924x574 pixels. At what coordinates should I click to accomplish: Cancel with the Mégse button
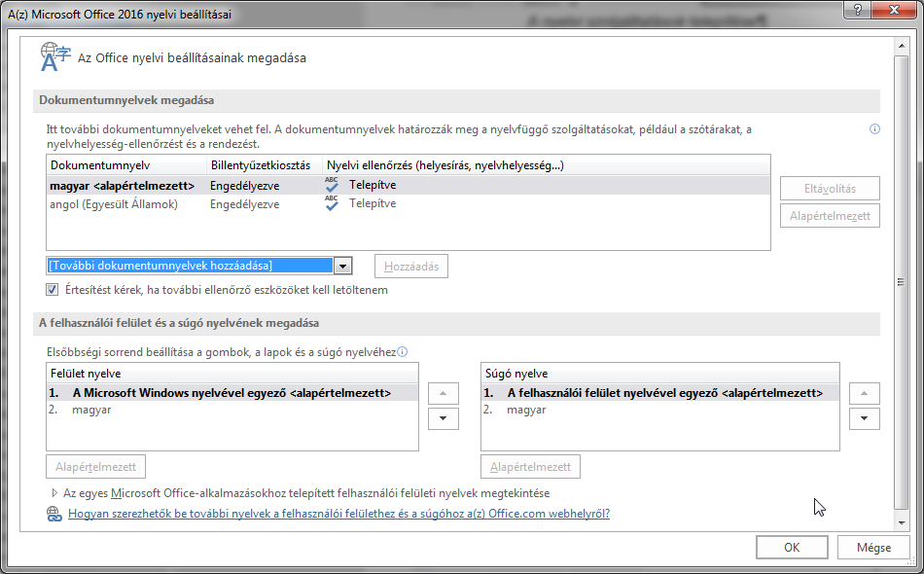tap(874, 548)
